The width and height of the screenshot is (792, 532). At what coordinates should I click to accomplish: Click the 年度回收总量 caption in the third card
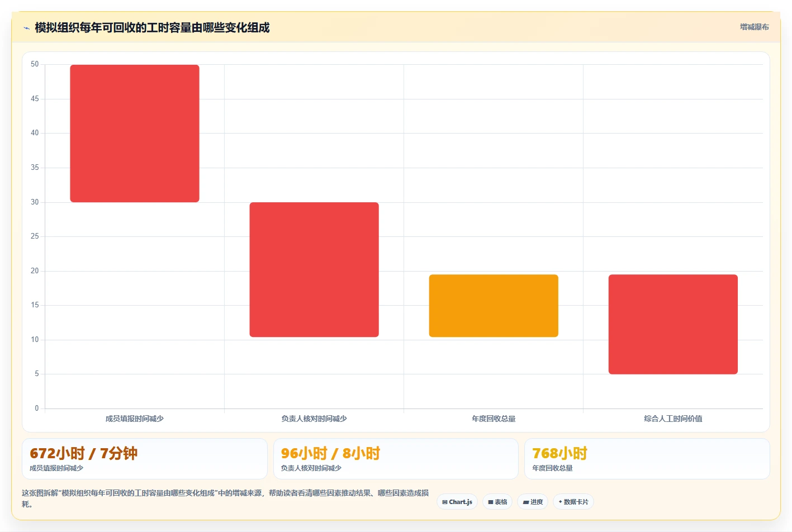tap(552, 468)
